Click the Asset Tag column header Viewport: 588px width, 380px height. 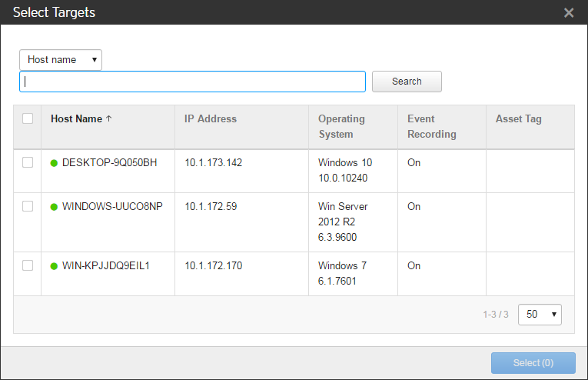[518, 119]
